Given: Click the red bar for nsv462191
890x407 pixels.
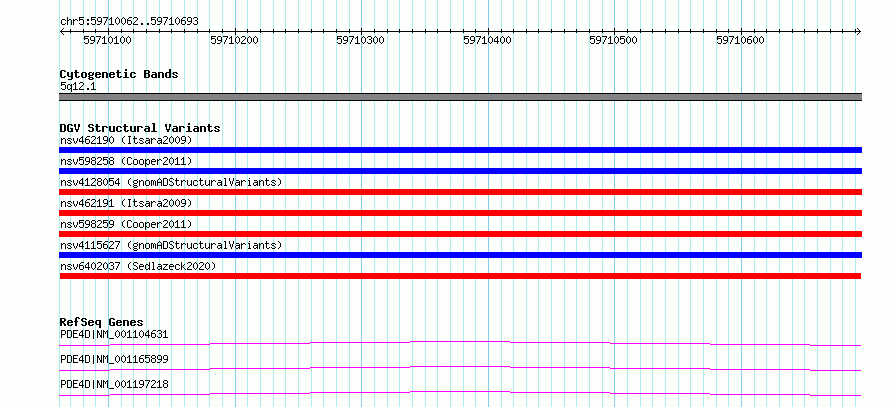Looking at the screenshot, I should [x=460, y=213].
